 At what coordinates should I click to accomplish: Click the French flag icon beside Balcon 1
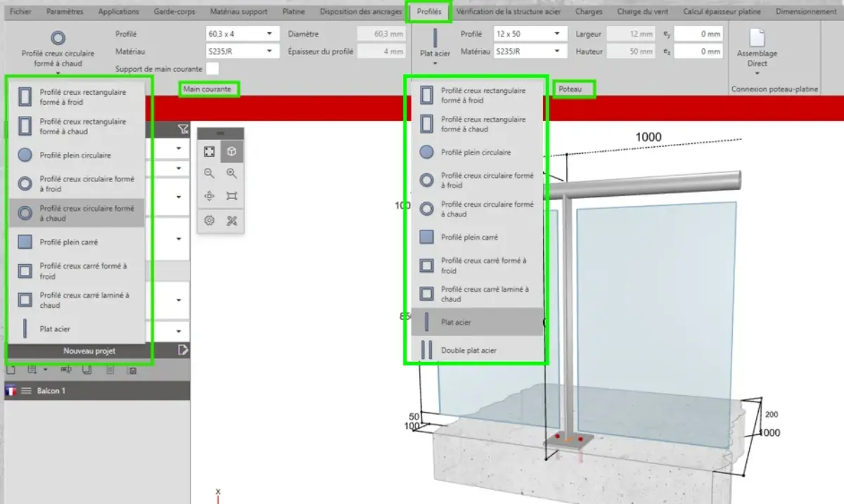pyautogui.click(x=11, y=391)
